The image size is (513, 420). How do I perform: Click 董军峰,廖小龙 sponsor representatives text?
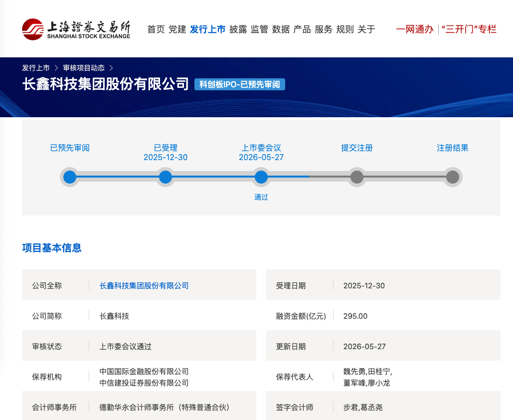(366, 383)
